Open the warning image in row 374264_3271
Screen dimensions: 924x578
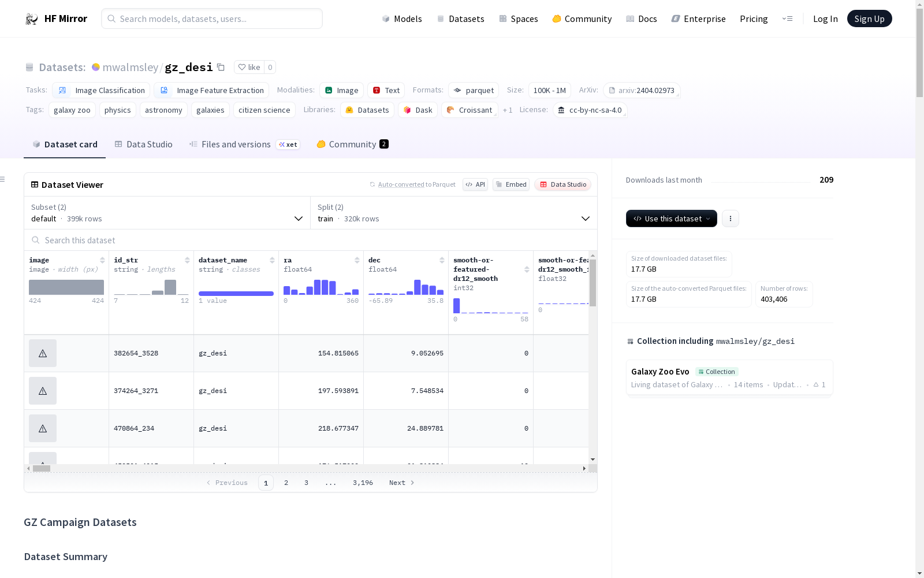tap(43, 391)
